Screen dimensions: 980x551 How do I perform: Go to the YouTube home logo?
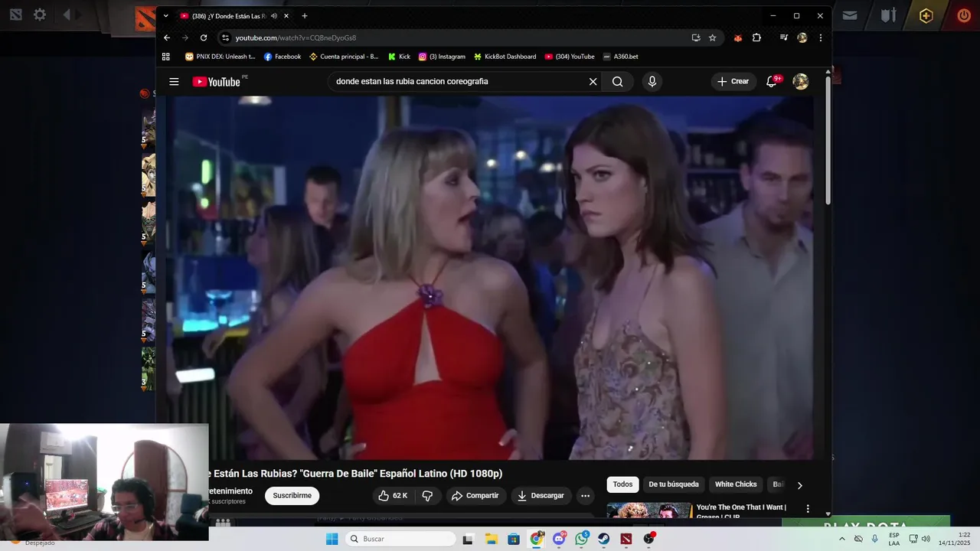pos(216,82)
